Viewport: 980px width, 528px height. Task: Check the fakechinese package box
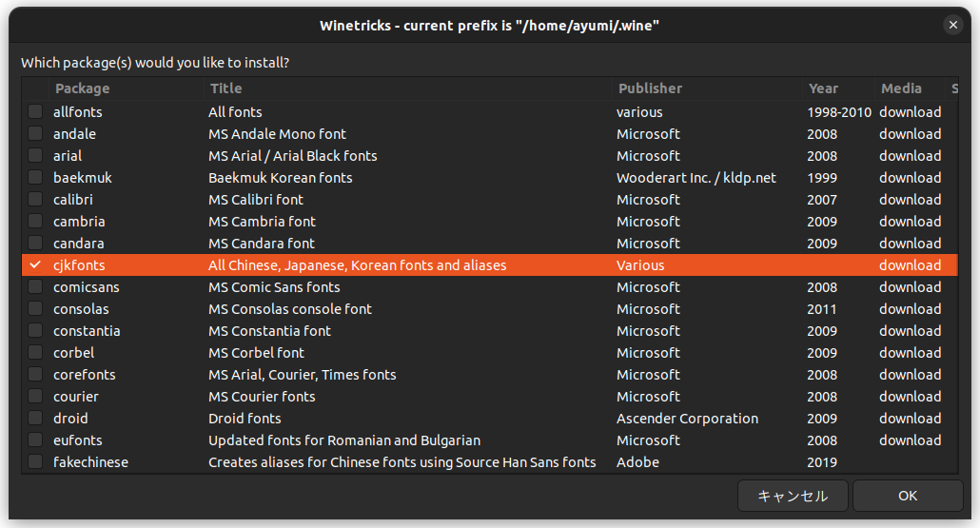tap(35, 462)
